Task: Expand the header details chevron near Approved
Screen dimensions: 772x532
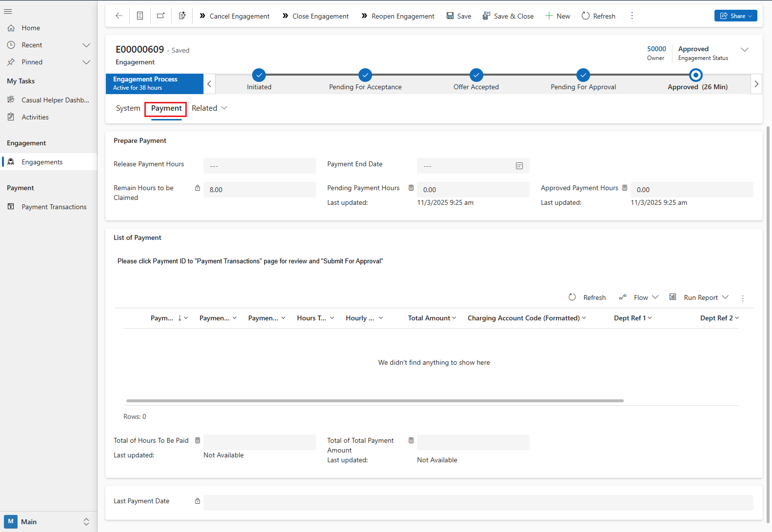Action: 745,50
